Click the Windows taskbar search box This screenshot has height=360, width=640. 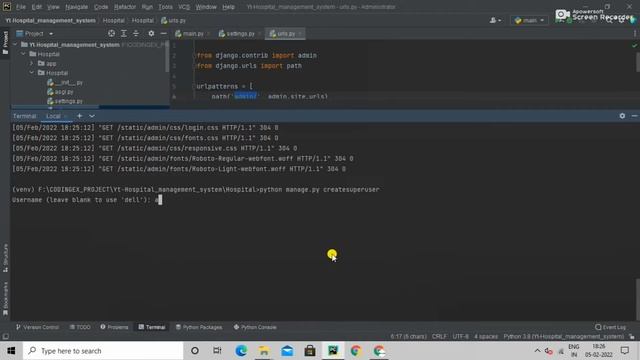(x=103, y=351)
